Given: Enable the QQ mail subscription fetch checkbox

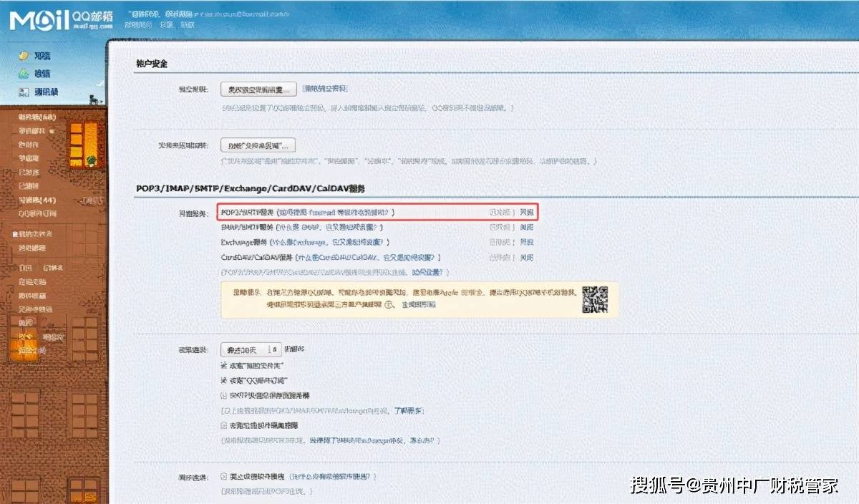Looking at the screenshot, I should [225, 381].
